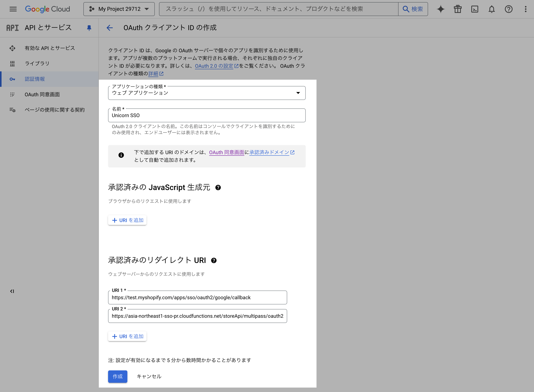Screen dimensions: 534x392
Task: Open the help question mark menu
Action: pyautogui.click(x=509, y=9)
